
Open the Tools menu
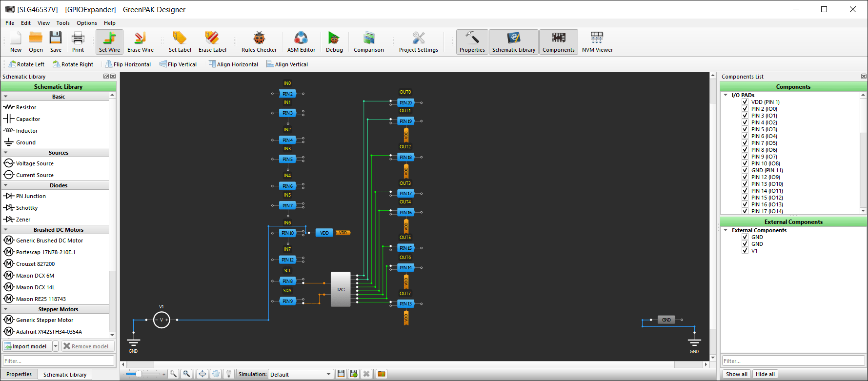point(63,23)
